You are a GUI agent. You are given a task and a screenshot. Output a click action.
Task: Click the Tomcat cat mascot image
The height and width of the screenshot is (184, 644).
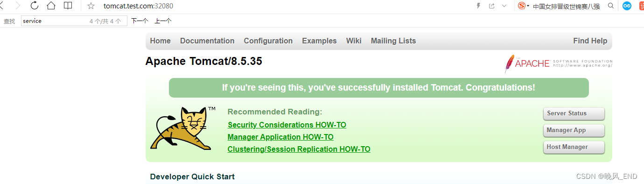[x=182, y=128]
